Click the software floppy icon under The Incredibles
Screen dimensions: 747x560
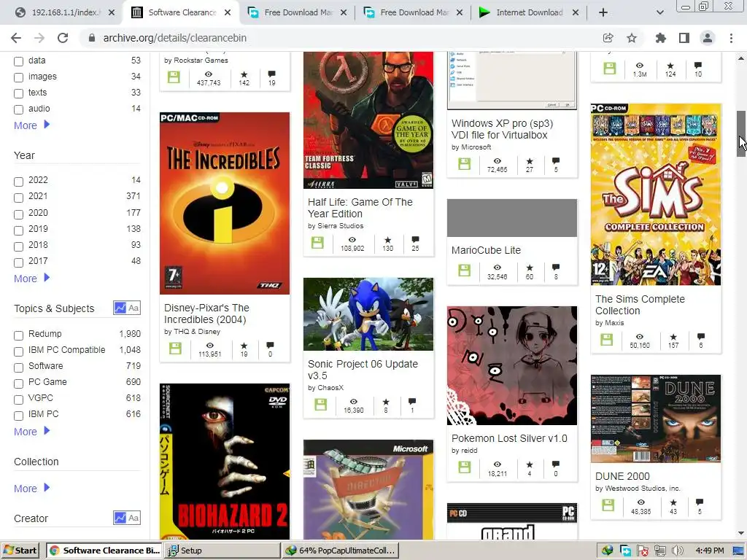[x=175, y=349]
